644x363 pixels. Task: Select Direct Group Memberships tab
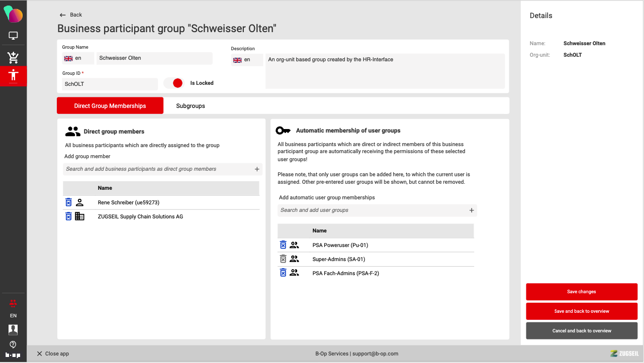pyautogui.click(x=110, y=106)
